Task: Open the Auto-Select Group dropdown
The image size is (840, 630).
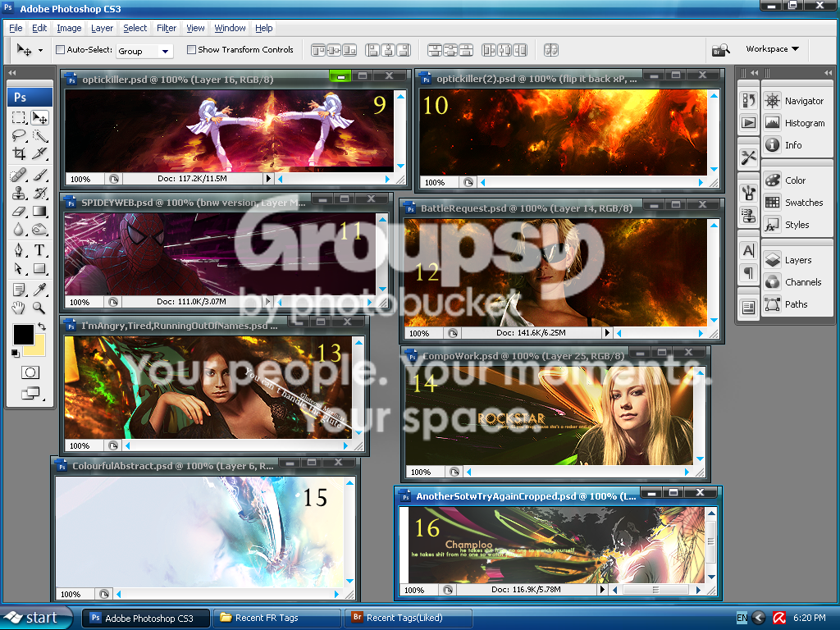Action: (x=144, y=51)
